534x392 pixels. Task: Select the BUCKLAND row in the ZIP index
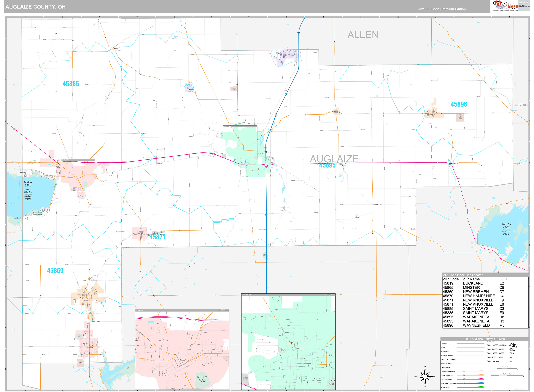[x=485, y=283]
